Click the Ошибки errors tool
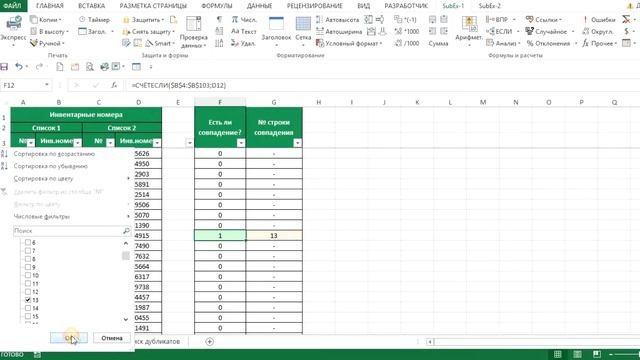 pyautogui.click(x=599, y=20)
